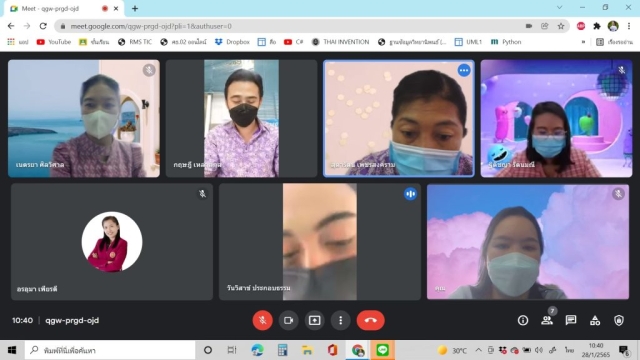640x360 pixels.
Task: Click the camera permission icon in address bar
Action: [x=529, y=26]
